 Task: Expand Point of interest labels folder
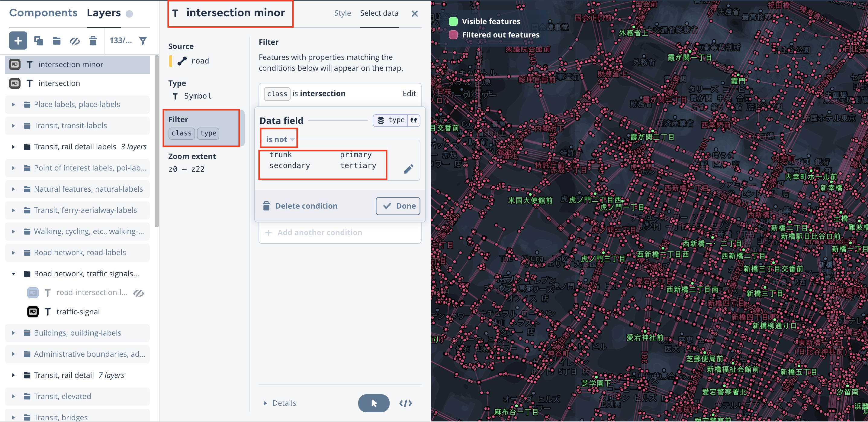(x=14, y=168)
